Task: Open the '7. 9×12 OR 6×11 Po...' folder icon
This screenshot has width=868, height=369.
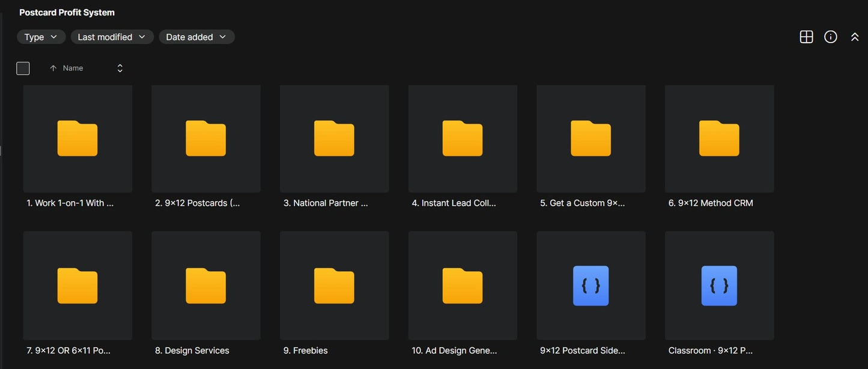Action: pos(77,286)
